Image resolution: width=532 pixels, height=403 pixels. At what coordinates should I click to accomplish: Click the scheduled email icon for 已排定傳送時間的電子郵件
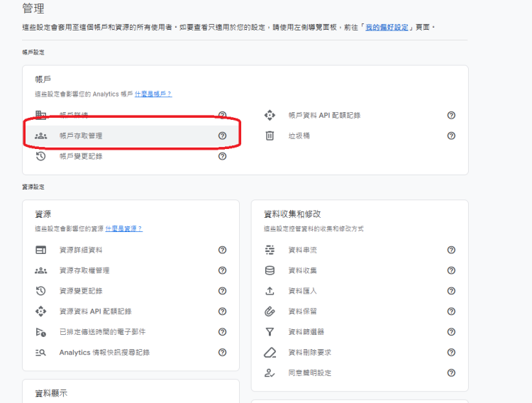click(40, 332)
